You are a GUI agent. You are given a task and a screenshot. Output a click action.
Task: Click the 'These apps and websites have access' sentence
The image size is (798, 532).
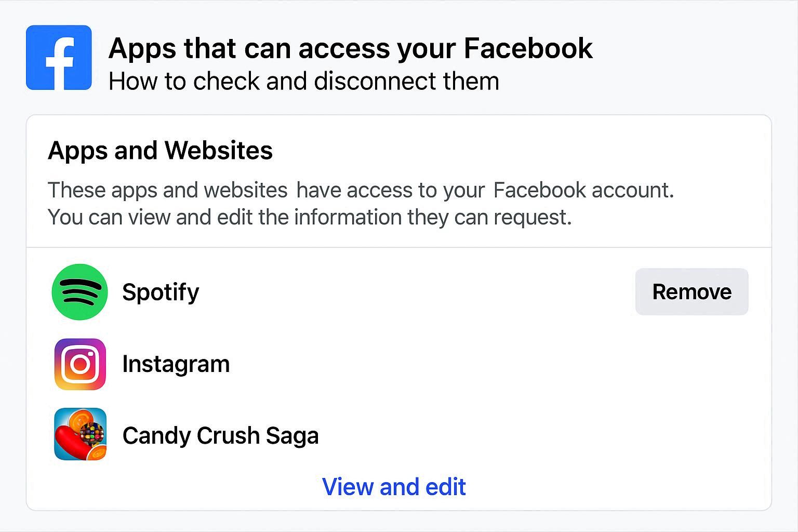(361, 190)
